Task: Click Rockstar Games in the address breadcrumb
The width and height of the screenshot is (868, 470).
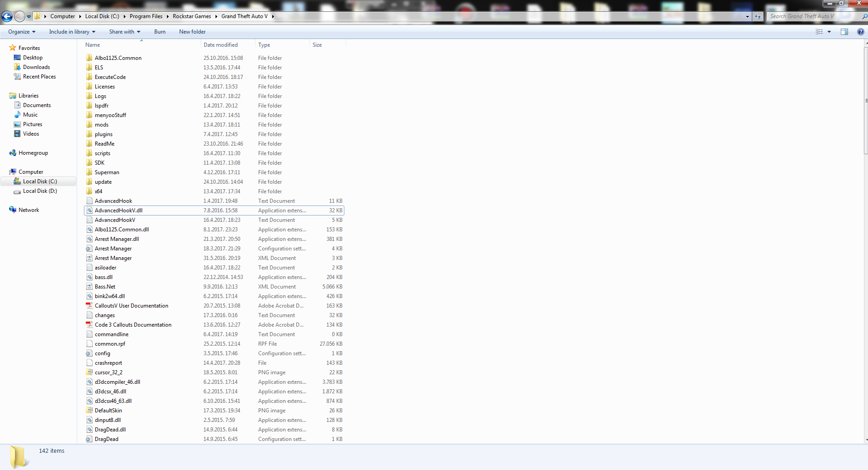Action: click(192, 16)
